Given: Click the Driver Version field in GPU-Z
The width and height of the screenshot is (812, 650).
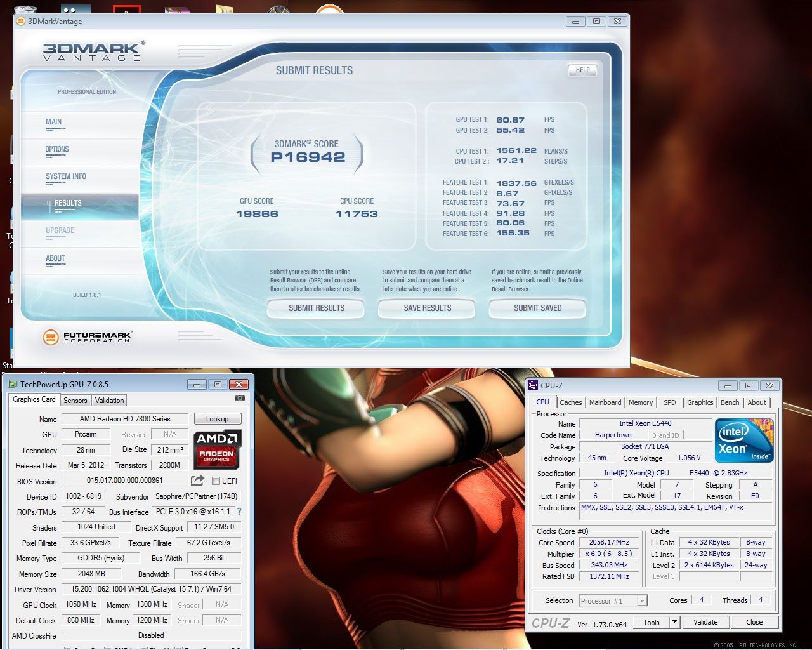Looking at the screenshot, I should [x=151, y=589].
